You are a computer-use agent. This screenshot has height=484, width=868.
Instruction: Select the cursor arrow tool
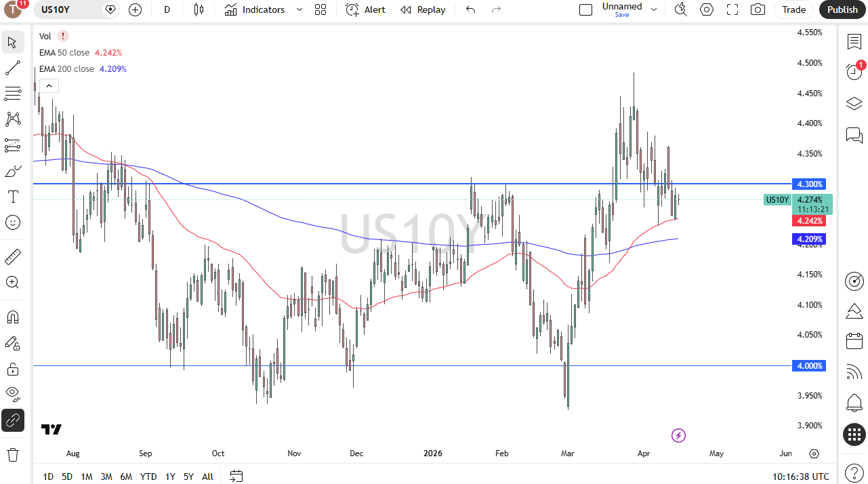pyautogui.click(x=12, y=43)
